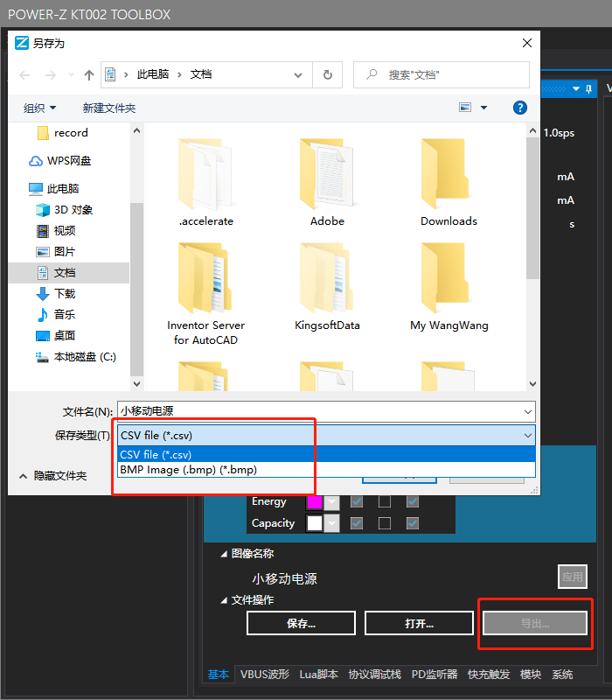Open 桌面 in the sidebar
This screenshot has height=700, width=612.
click(56, 336)
